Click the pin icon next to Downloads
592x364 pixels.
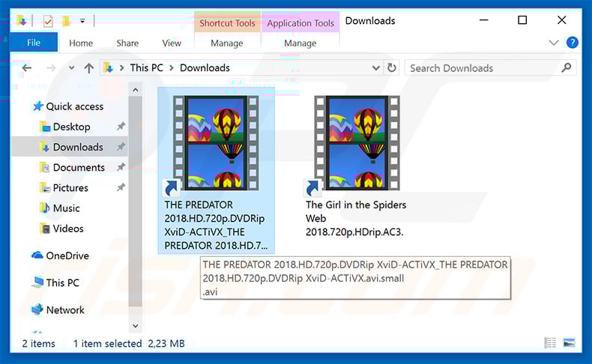pos(121,147)
